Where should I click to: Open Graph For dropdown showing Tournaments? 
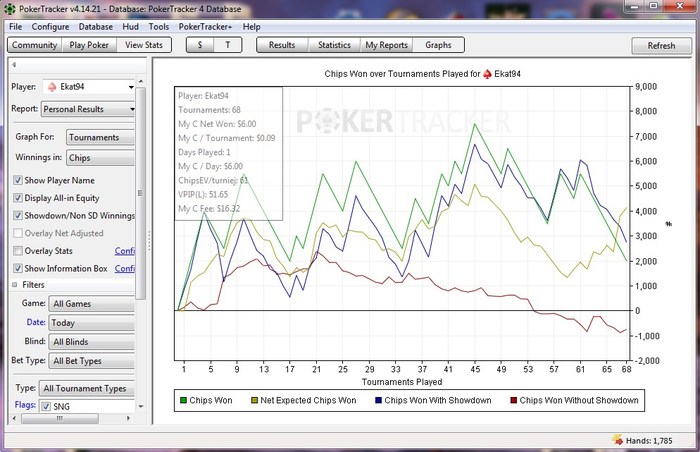pyautogui.click(x=100, y=137)
